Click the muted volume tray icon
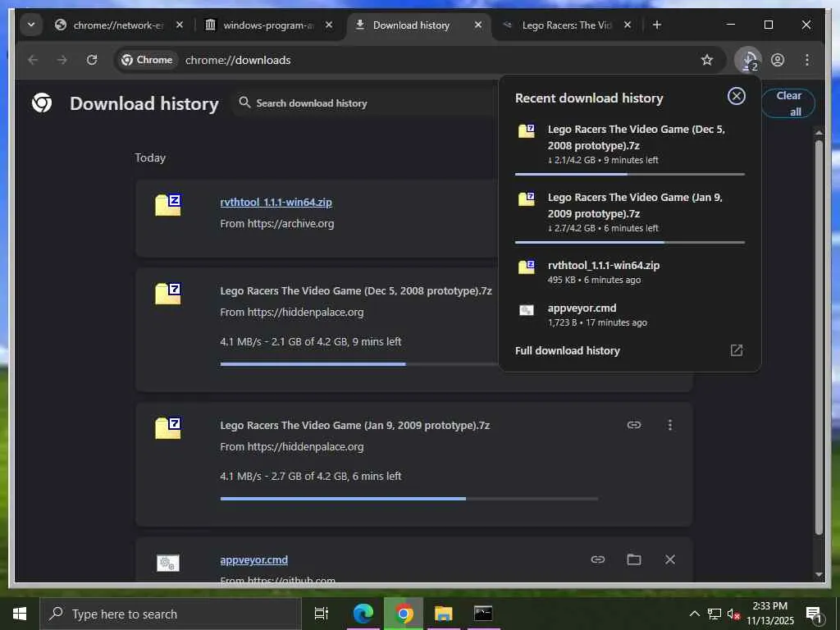 point(733,614)
